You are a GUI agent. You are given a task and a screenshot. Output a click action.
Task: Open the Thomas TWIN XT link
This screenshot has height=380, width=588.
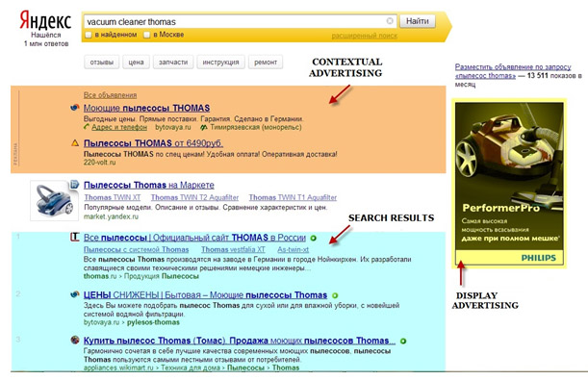point(113,197)
